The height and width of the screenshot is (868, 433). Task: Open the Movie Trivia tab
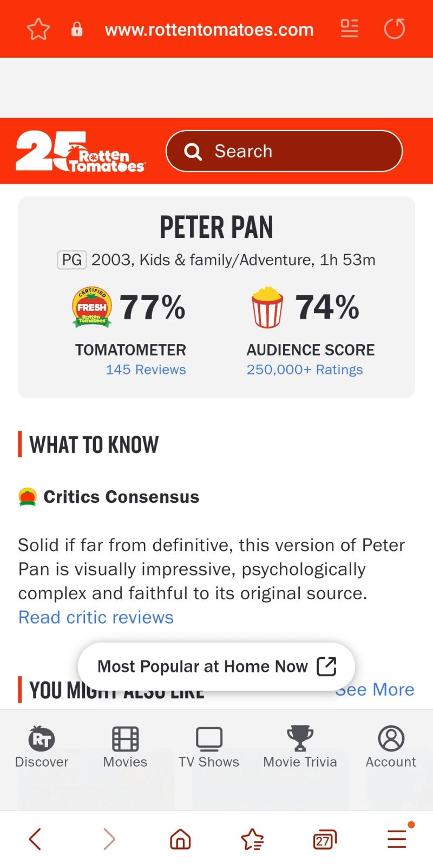tap(300, 747)
